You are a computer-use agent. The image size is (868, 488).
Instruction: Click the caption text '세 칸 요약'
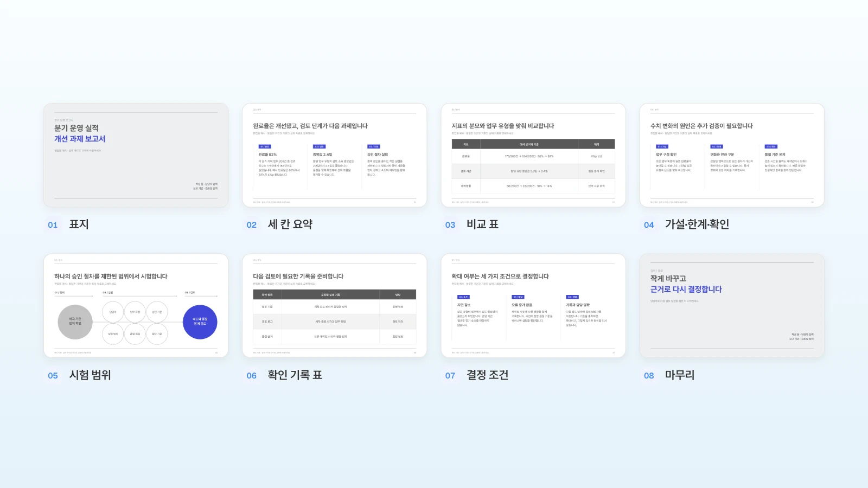[290, 224]
